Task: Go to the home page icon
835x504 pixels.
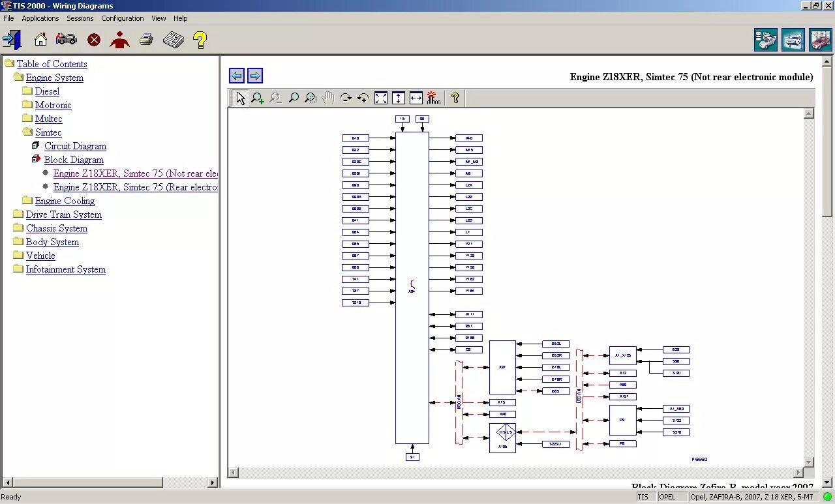Action: click(x=40, y=40)
